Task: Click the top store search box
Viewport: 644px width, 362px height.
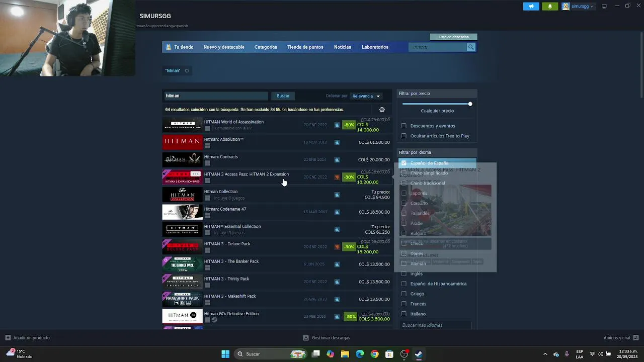Action: [x=438, y=47]
